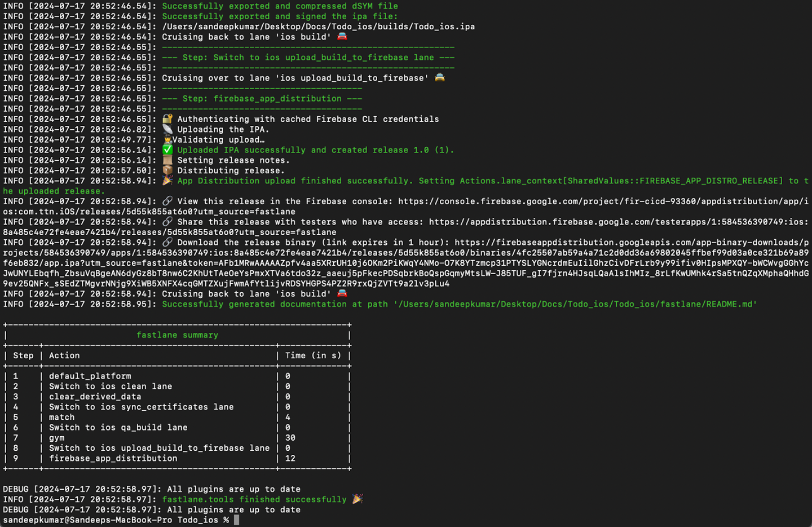Viewport: 812px width, 527px height.
Task: Click the party popper after 'fastlane.tools finished successfully'
Action: [x=358, y=499]
